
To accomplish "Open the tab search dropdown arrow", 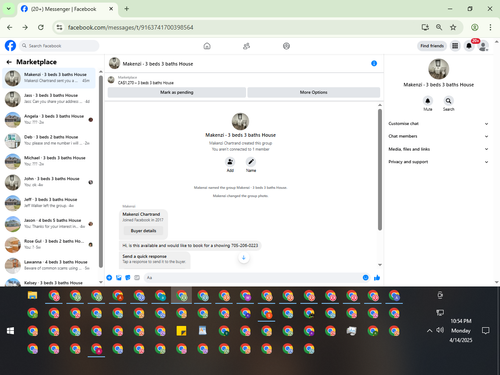I will [x=9, y=9].
